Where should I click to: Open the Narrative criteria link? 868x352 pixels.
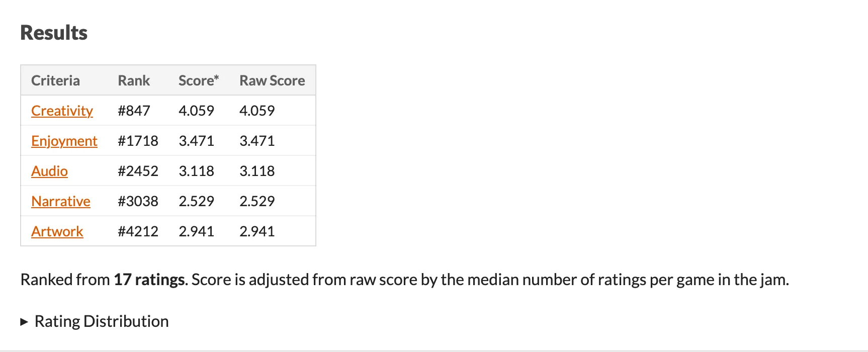61,201
